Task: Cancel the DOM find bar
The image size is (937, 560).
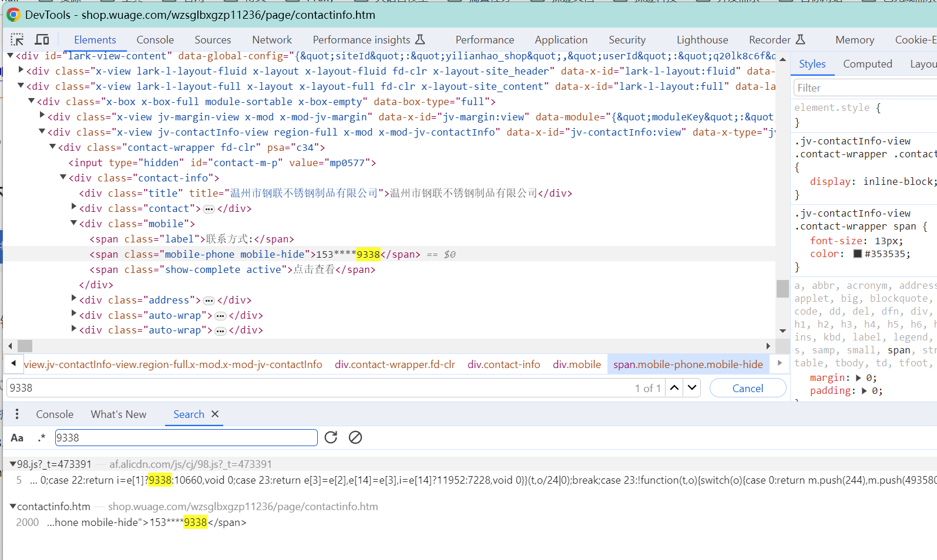Action: tap(748, 388)
